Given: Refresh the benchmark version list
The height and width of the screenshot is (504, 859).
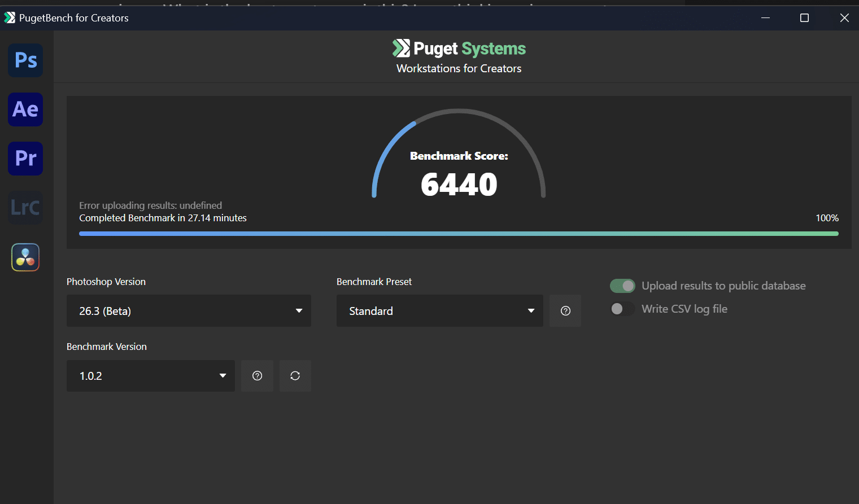Looking at the screenshot, I should coord(295,376).
